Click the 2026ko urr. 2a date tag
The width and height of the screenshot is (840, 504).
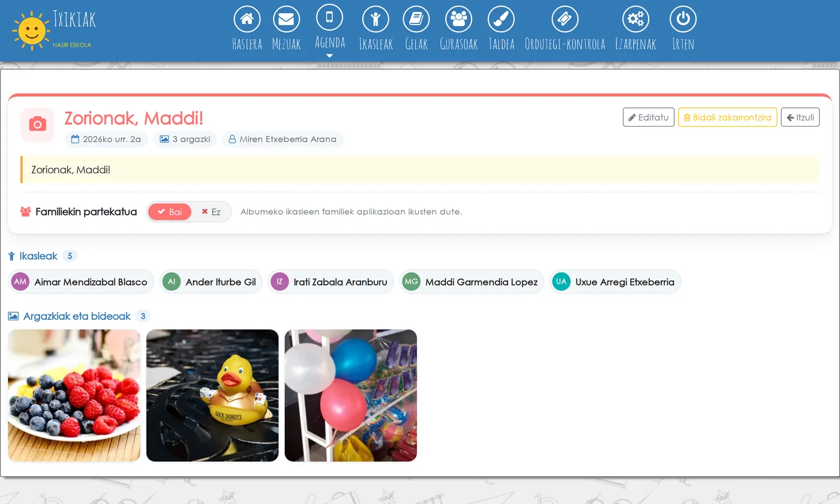(106, 139)
